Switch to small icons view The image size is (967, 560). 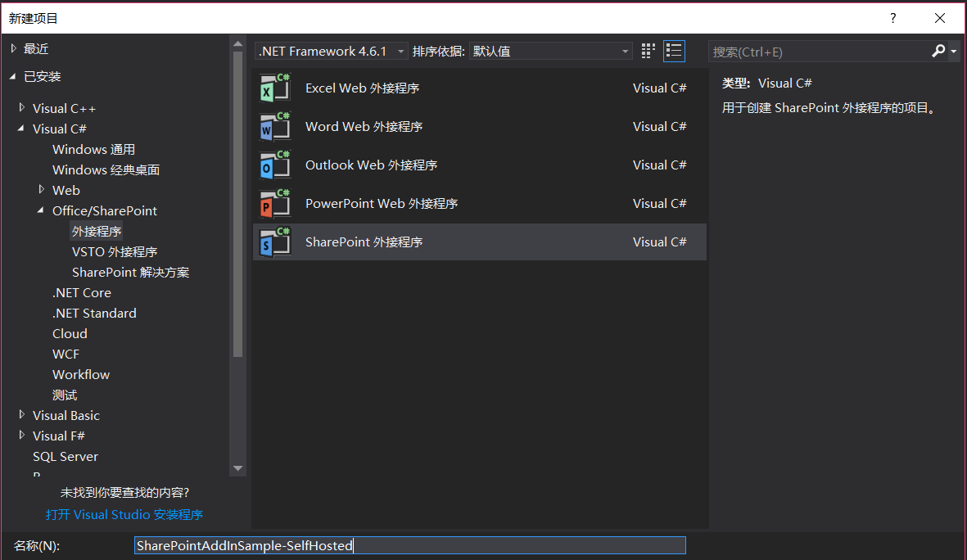click(648, 51)
